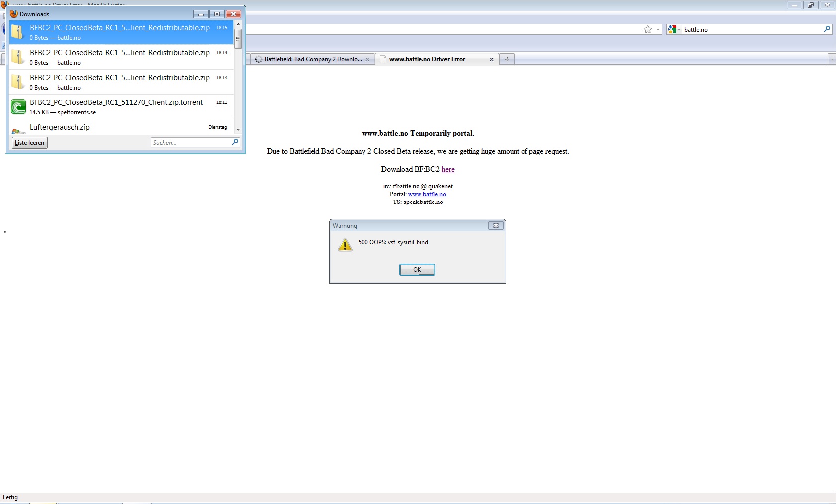
Task: Click the magnifier icon in Downloads search
Action: (x=235, y=142)
